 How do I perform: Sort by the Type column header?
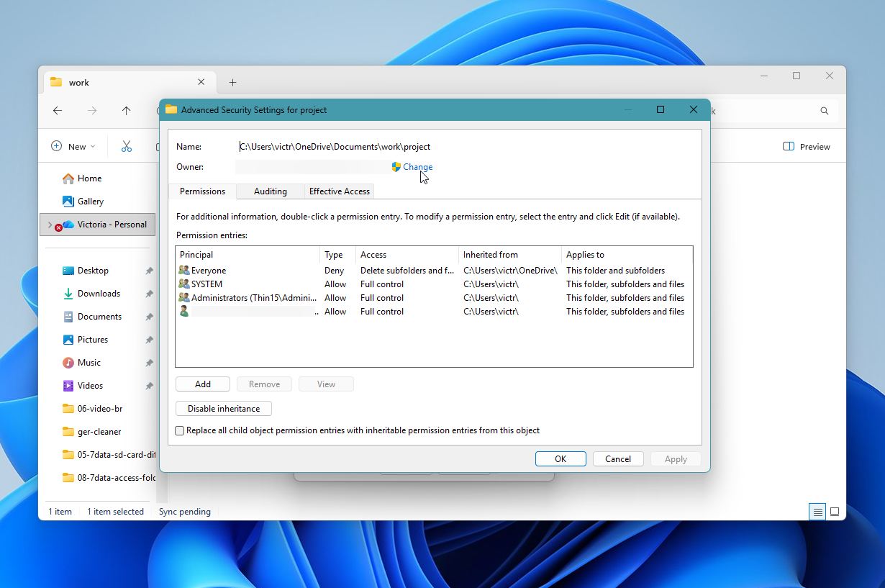coord(337,255)
